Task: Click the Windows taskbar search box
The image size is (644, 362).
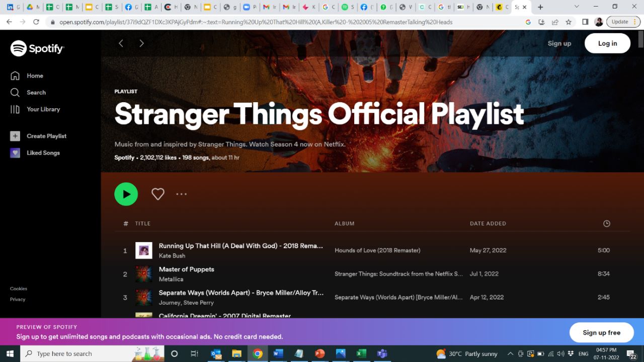Action: pyautogui.click(x=93, y=354)
